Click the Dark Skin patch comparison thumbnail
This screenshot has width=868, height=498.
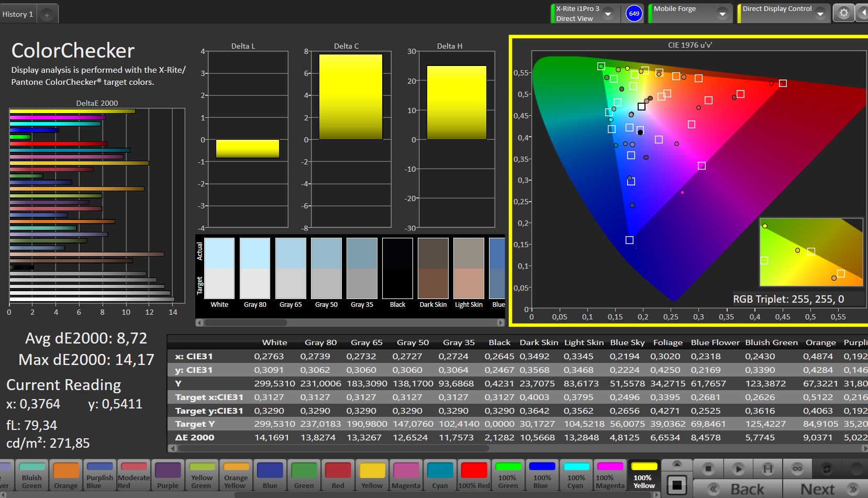point(433,269)
